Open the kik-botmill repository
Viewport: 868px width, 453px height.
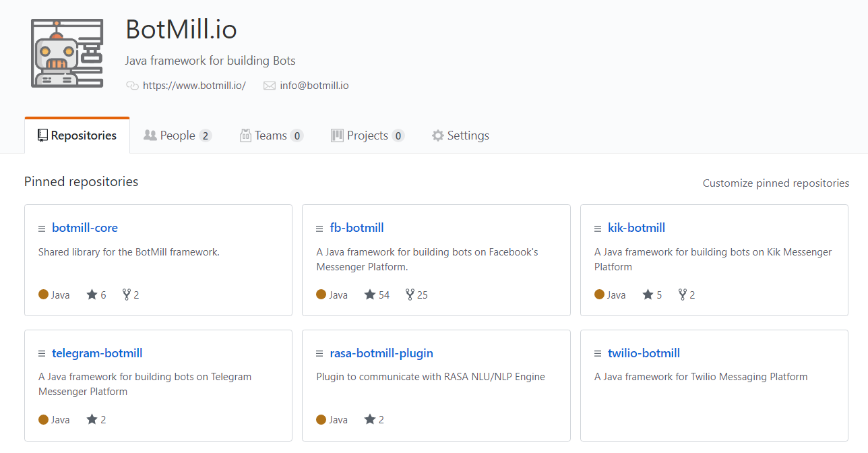coord(636,227)
